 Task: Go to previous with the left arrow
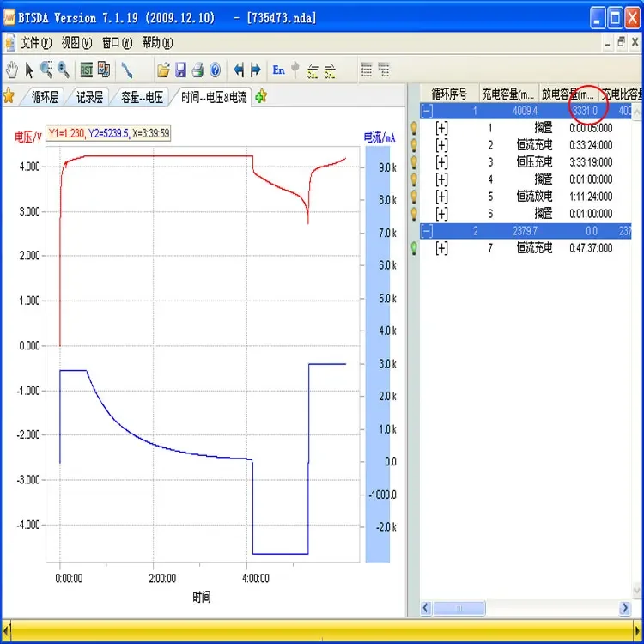click(239, 70)
